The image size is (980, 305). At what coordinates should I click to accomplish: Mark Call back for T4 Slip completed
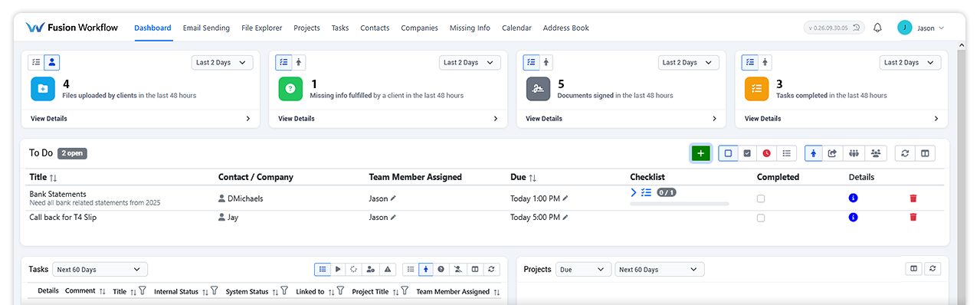pyautogui.click(x=761, y=218)
